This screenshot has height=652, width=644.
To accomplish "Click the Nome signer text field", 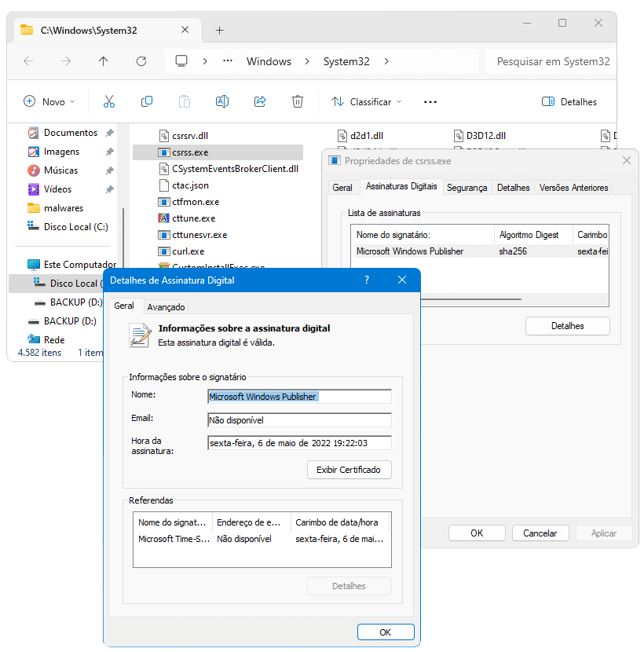I will click(x=299, y=397).
